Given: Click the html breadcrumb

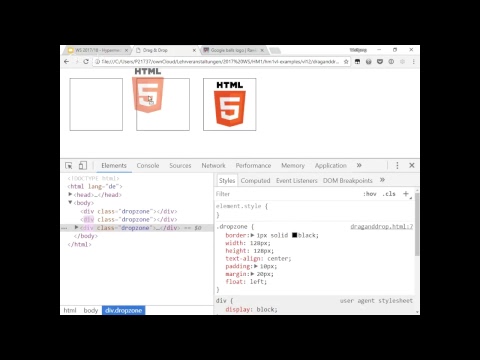Looking at the screenshot, I should click(x=70, y=310).
